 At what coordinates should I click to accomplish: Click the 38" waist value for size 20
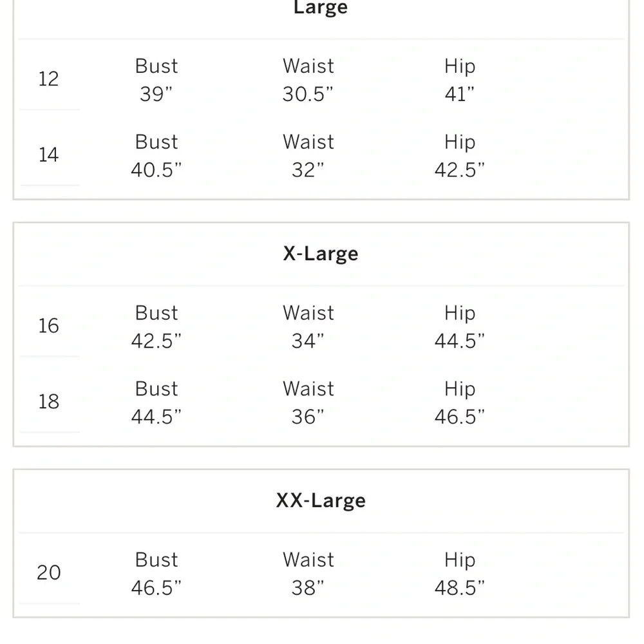(308, 588)
